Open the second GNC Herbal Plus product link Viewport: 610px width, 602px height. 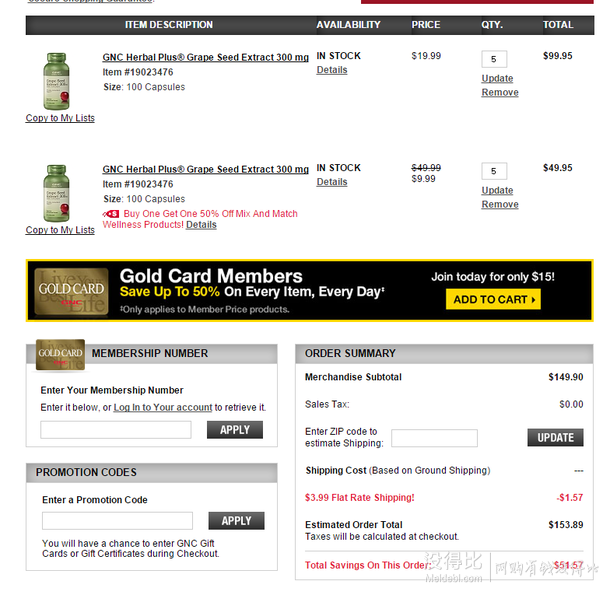click(x=205, y=169)
